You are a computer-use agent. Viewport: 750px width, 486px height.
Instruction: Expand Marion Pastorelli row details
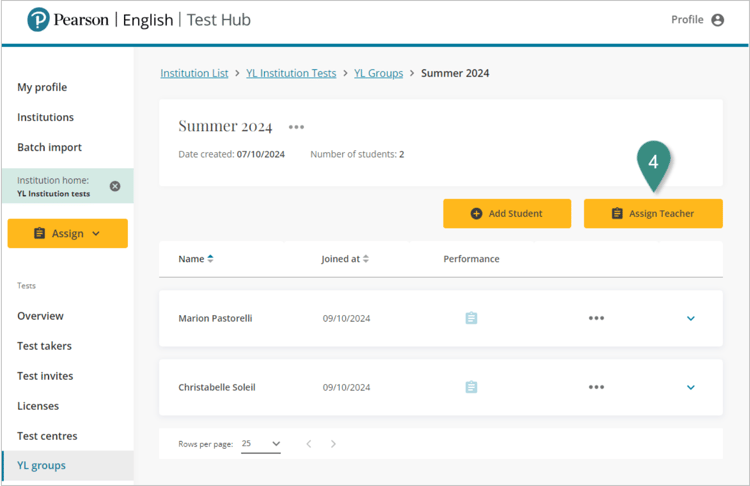click(x=690, y=318)
